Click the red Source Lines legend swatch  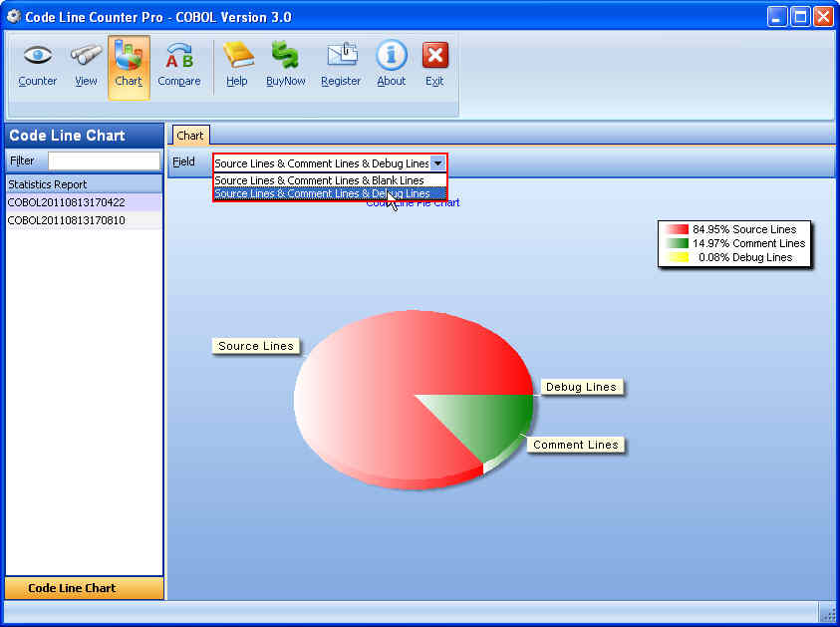678,229
